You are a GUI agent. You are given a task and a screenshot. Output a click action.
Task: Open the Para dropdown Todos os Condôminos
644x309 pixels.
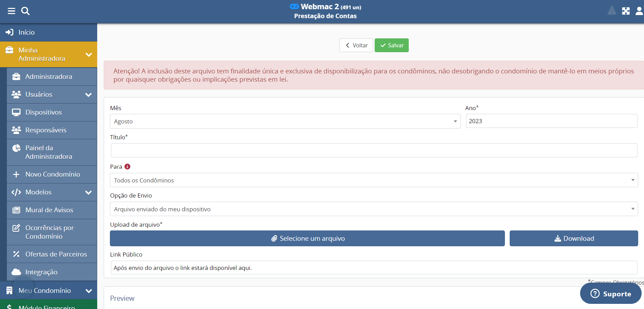[373, 180]
